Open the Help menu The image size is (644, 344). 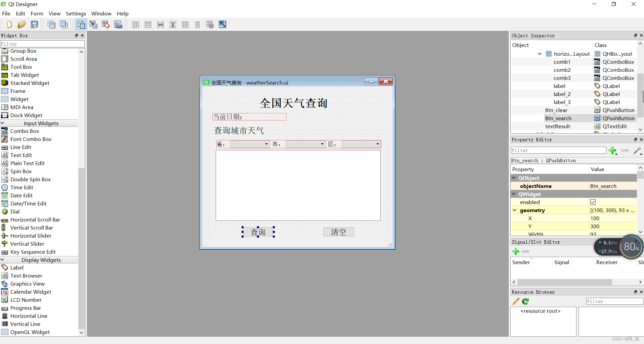[x=123, y=14]
